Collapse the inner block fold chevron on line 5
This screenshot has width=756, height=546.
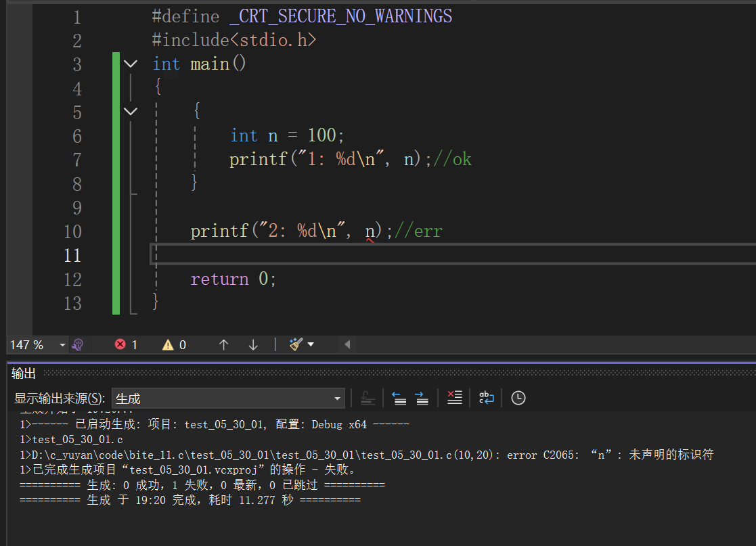(x=131, y=112)
